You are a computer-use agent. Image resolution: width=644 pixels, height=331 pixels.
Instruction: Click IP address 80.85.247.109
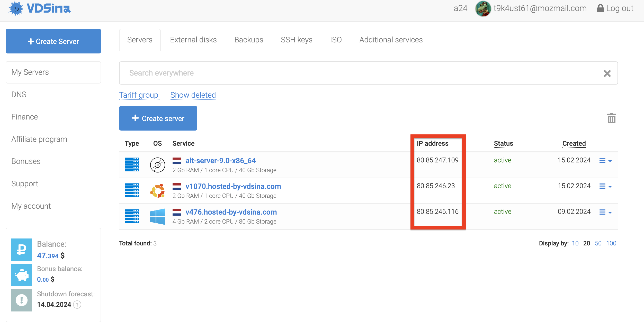[x=437, y=160]
